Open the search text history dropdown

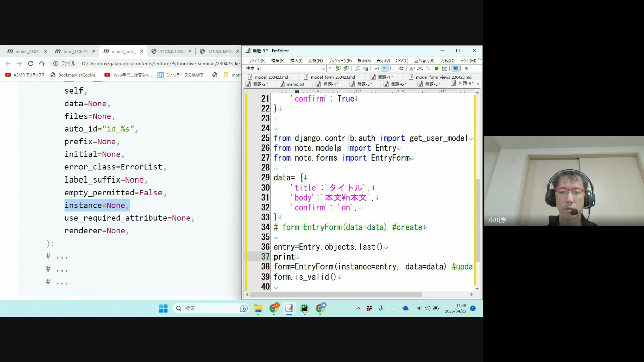click(323, 68)
